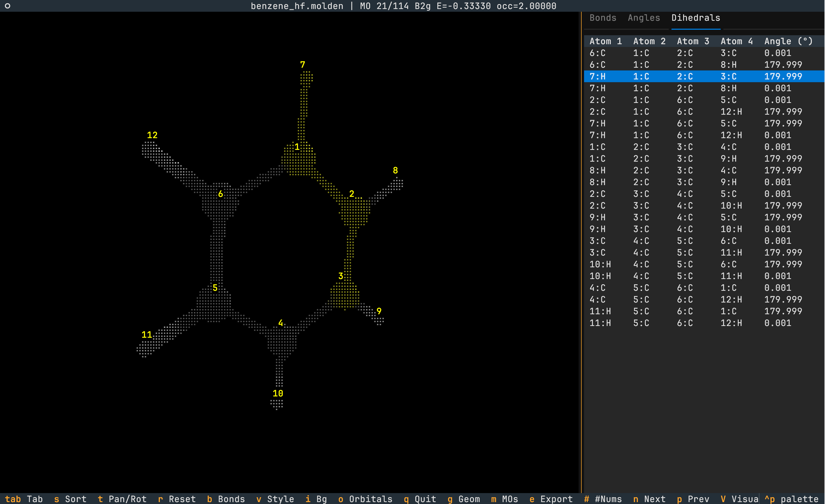This screenshot has height=504, width=825.
Task: Open the Angles tab
Action: (644, 18)
